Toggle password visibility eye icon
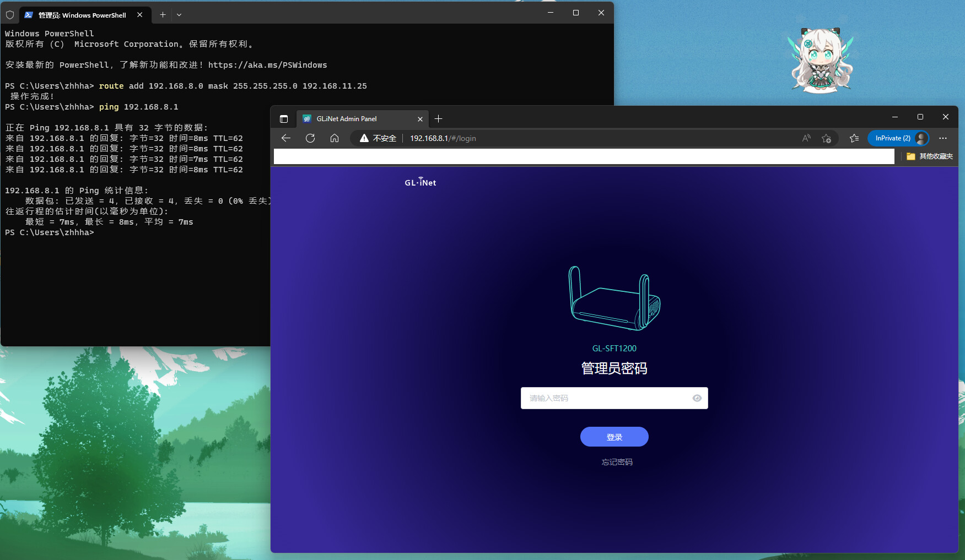965x560 pixels. tap(697, 398)
